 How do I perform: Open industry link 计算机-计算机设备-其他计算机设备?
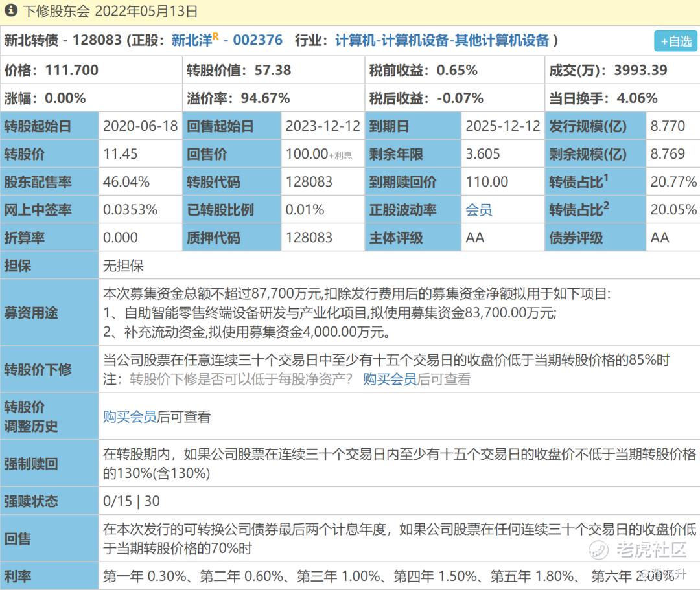tap(442, 40)
